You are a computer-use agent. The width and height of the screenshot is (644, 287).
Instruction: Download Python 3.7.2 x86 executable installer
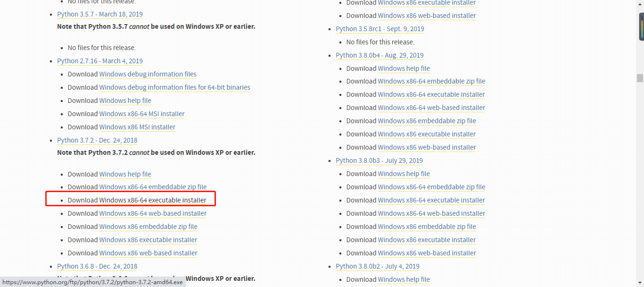pos(148,240)
